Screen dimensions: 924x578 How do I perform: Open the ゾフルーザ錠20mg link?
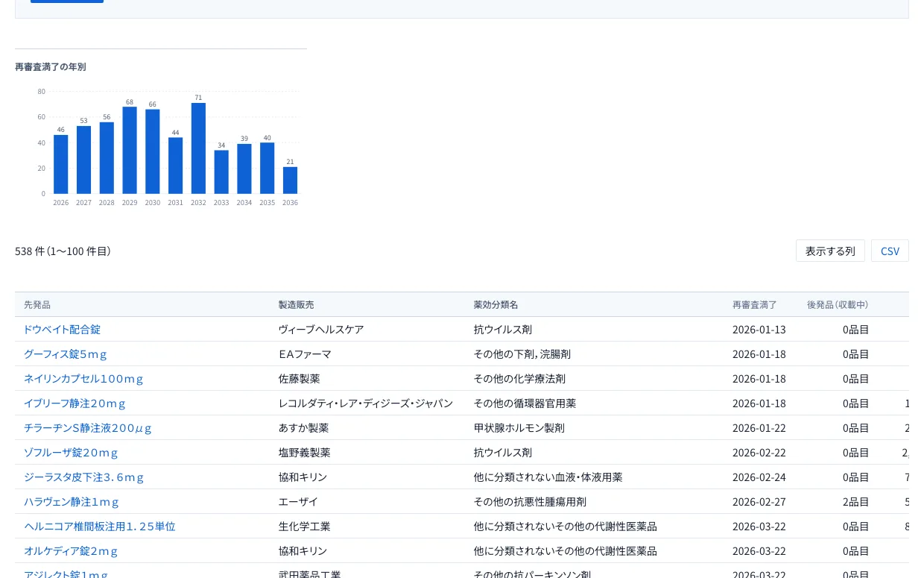(71, 452)
